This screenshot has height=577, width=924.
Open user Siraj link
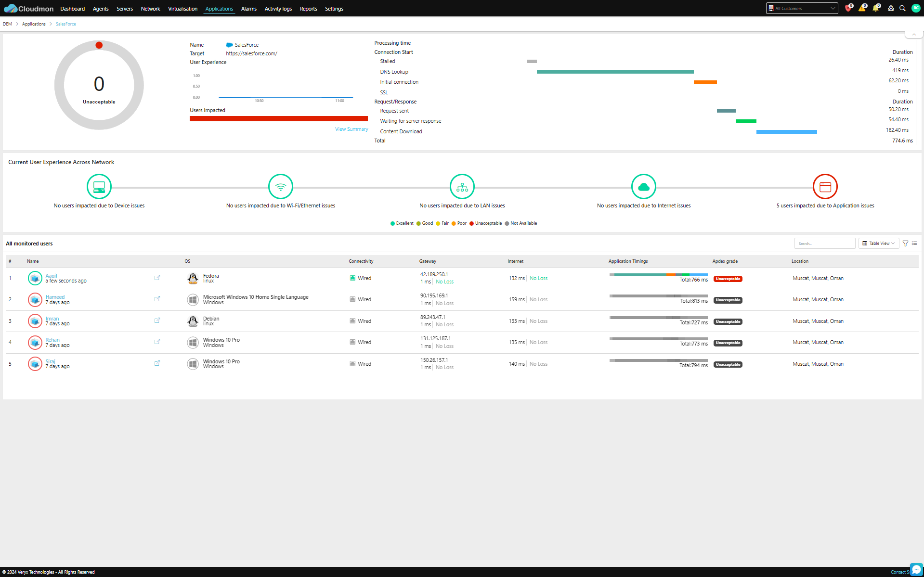51,361
